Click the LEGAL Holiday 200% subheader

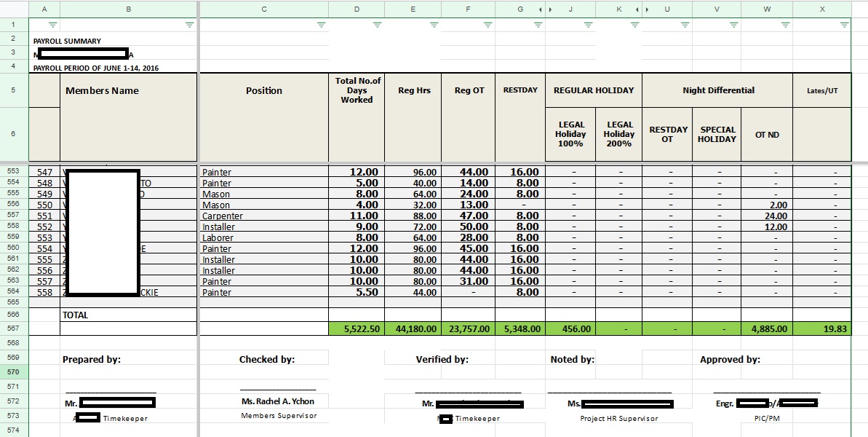tap(619, 134)
